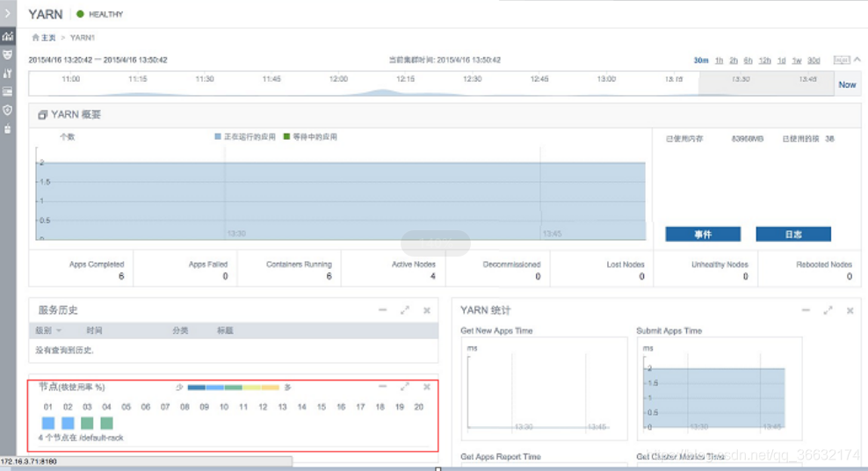This screenshot has height=471, width=868.
Task: Minimize the 节点 core usage panel
Action: click(382, 387)
